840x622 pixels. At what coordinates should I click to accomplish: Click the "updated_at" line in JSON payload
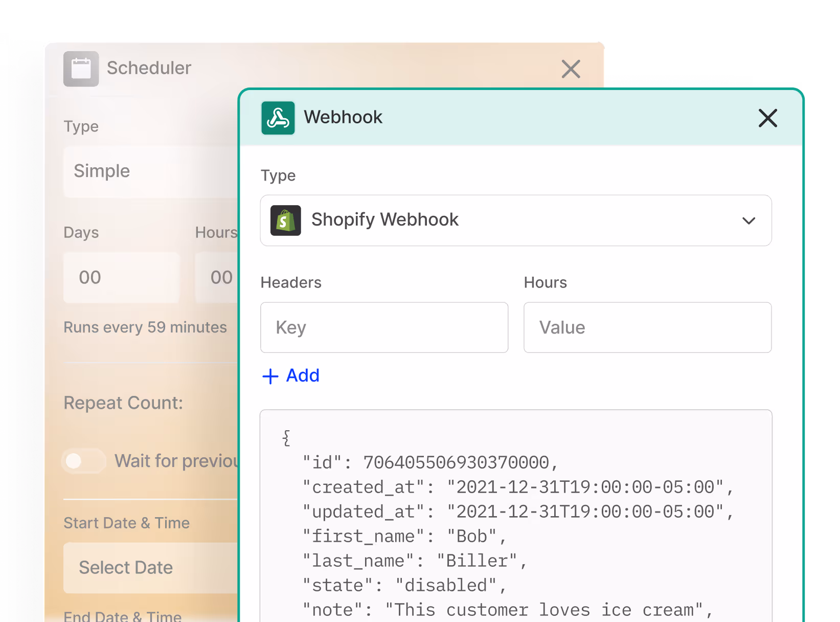[518, 512]
